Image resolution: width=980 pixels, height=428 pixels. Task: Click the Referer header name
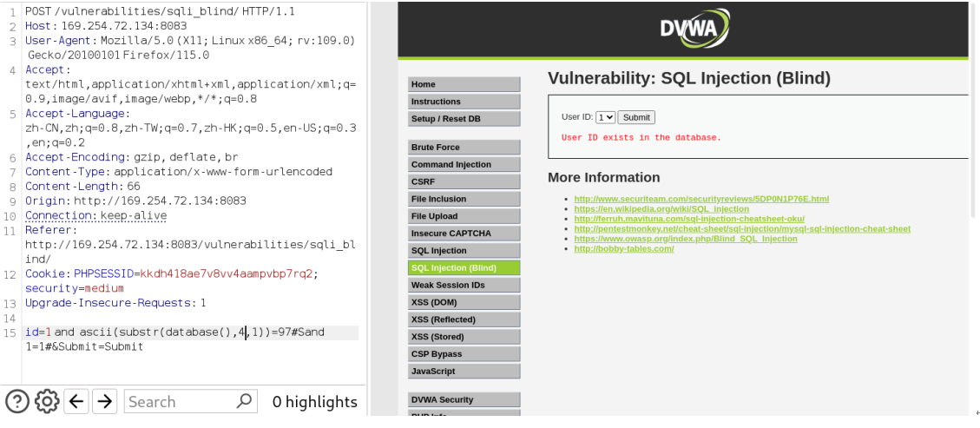[48, 230]
